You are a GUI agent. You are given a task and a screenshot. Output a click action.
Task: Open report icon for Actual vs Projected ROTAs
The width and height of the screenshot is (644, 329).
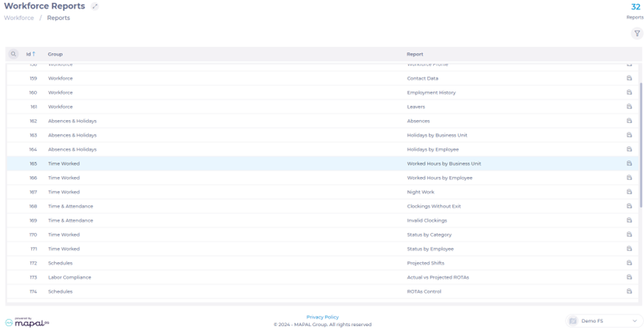click(629, 277)
